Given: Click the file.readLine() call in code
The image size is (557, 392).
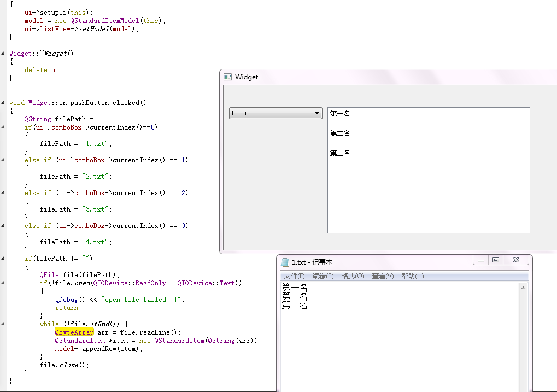Looking at the screenshot, I should 150,332.
